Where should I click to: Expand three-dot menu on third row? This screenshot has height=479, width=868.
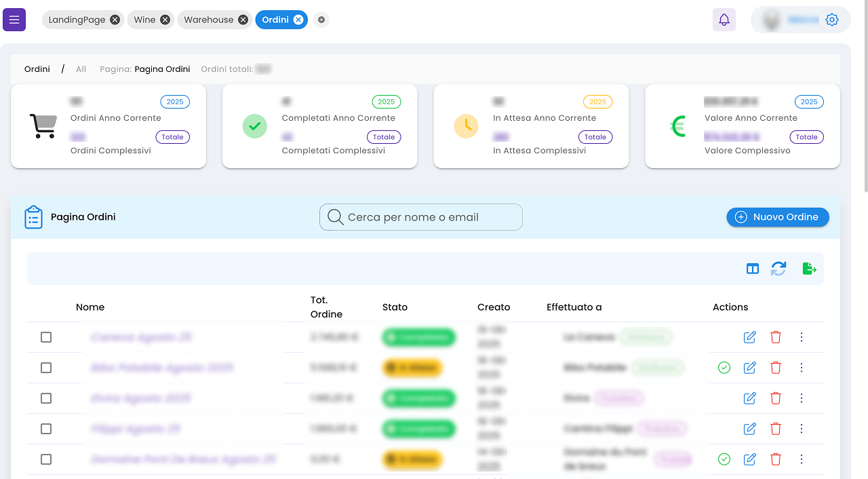point(801,398)
